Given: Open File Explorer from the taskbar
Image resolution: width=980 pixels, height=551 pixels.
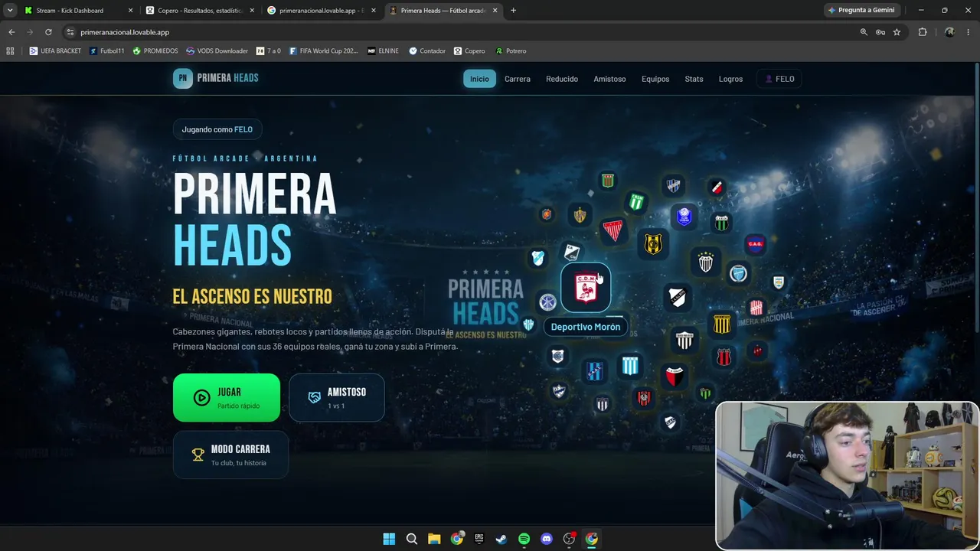Looking at the screenshot, I should [x=434, y=539].
